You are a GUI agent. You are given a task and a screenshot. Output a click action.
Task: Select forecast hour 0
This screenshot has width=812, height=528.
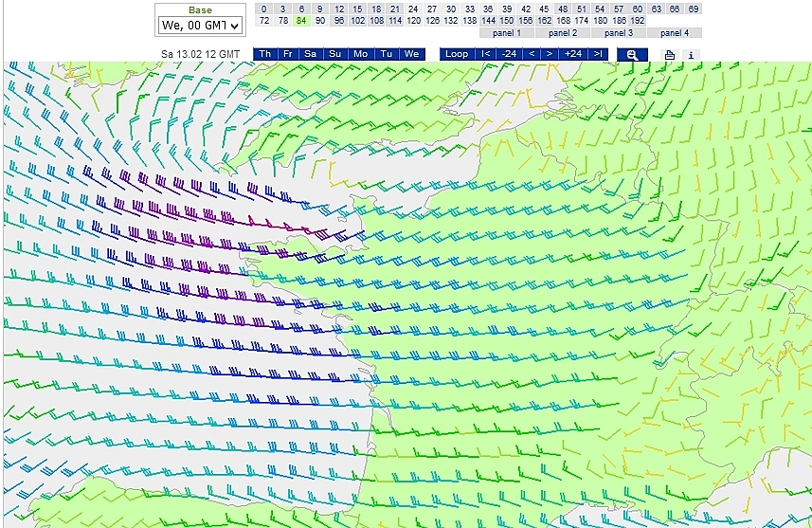[x=264, y=9]
